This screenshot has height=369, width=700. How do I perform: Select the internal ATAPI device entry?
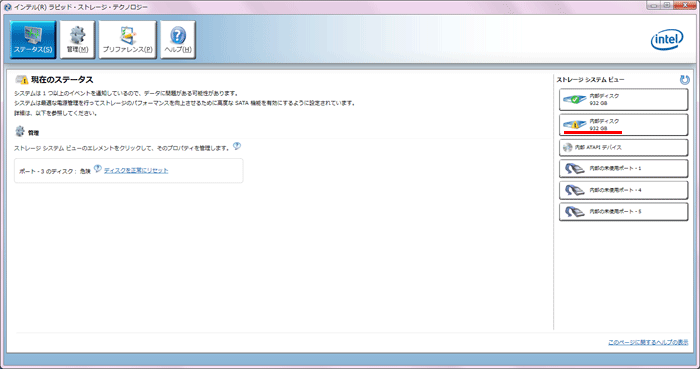click(x=623, y=147)
